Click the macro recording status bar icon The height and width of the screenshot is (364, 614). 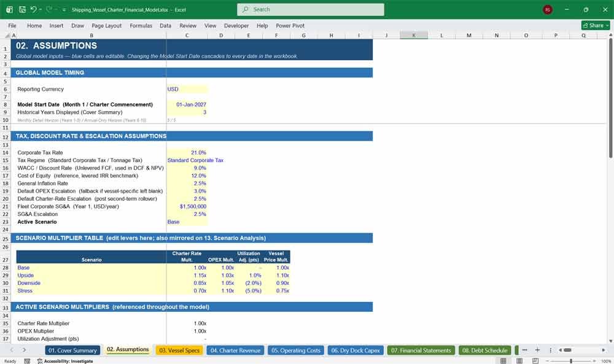point(27,361)
